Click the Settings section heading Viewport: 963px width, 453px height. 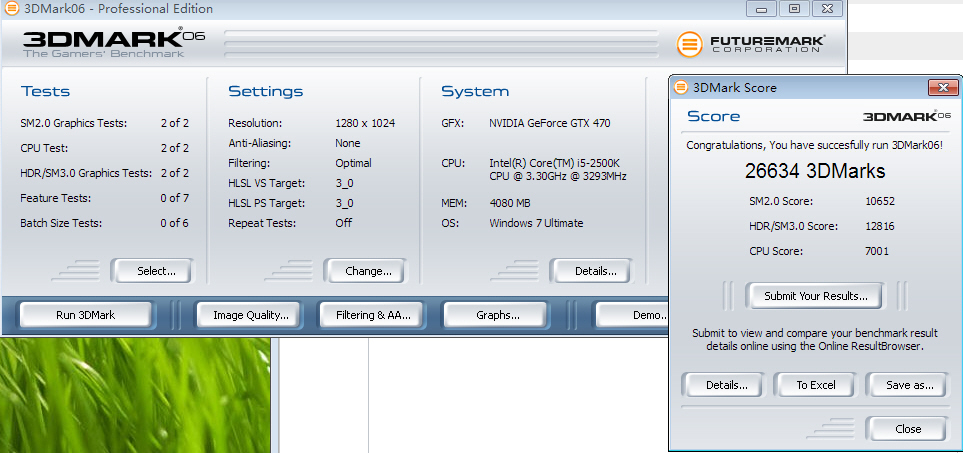[x=265, y=91]
